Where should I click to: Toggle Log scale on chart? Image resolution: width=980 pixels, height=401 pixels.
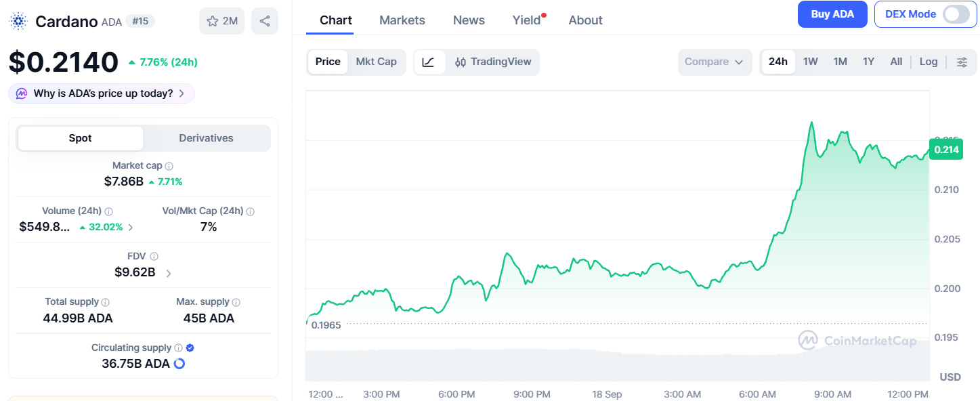[x=929, y=62]
